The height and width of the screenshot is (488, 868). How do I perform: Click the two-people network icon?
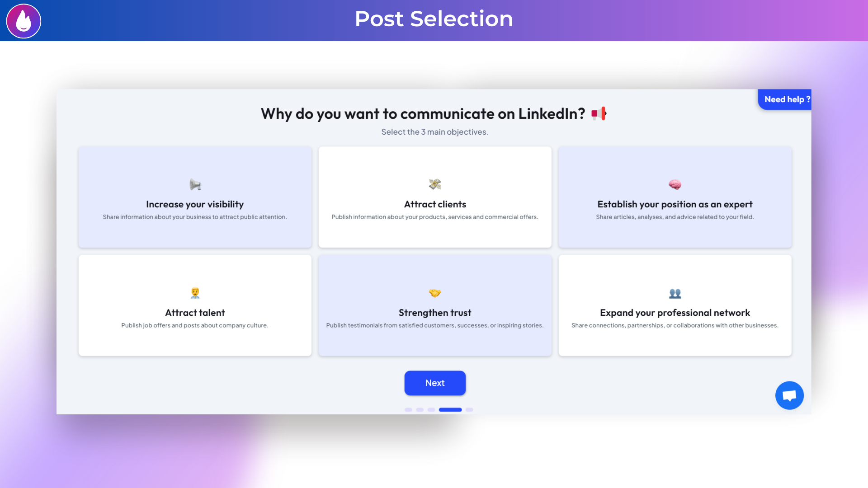(675, 294)
